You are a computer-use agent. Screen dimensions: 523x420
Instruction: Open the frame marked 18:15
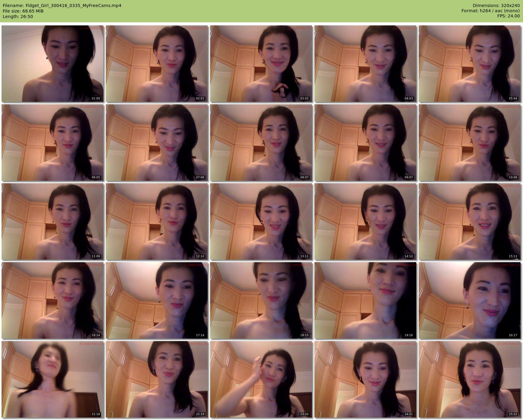tap(261, 300)
